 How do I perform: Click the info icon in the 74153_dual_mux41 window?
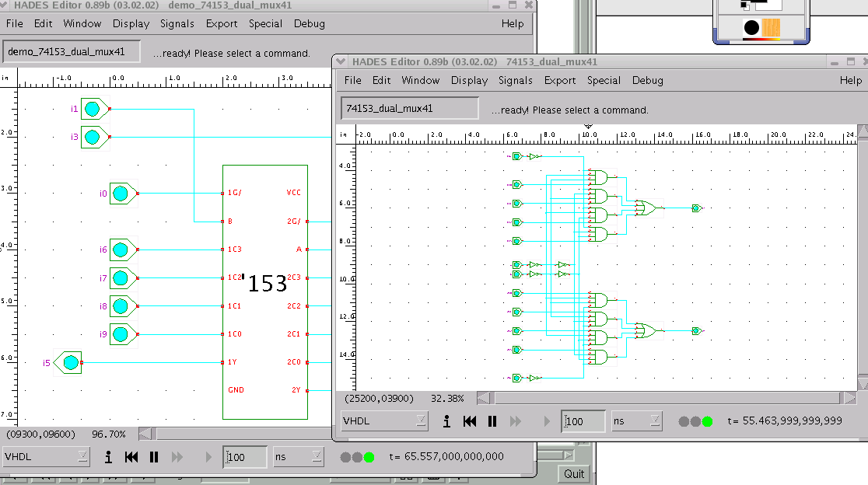[447, 421]
